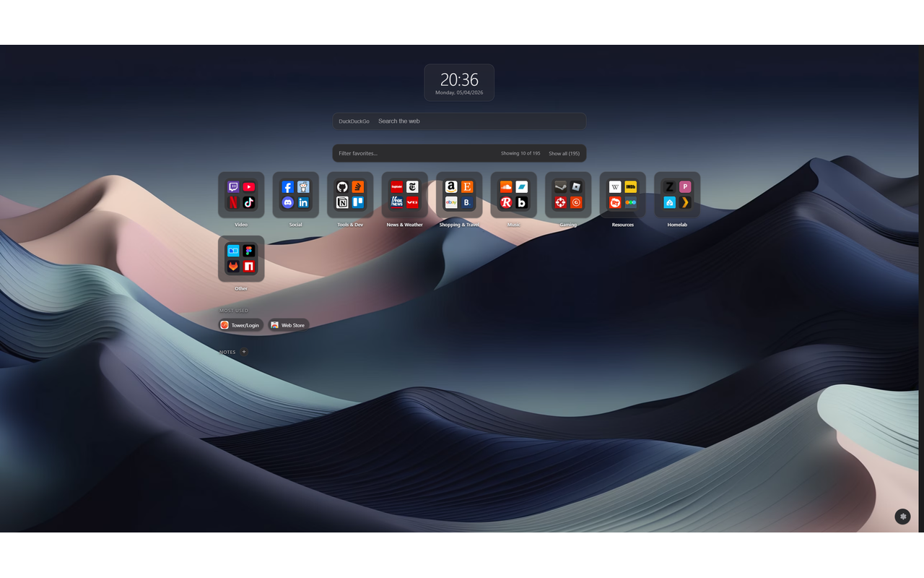
Task: Open the Netflix icon in Video folder
Action: point(233,202)
